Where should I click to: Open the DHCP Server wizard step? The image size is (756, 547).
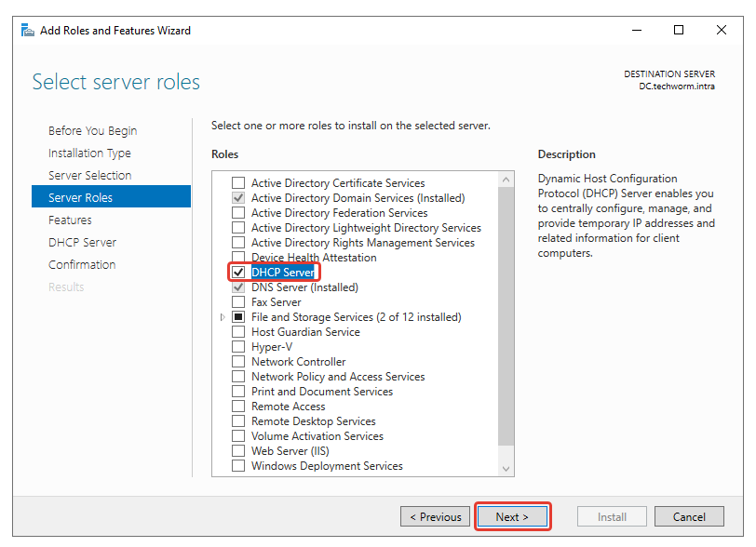coord(82,243)
